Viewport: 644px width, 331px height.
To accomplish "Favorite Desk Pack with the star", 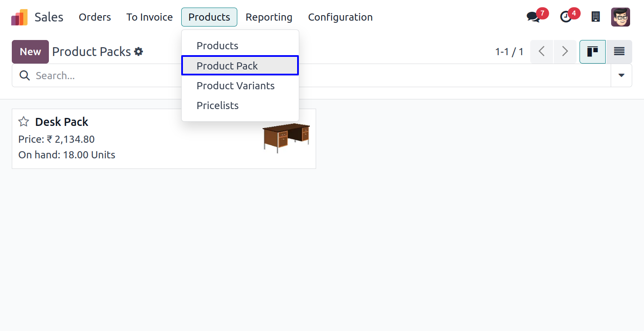I will pos(24,122).
